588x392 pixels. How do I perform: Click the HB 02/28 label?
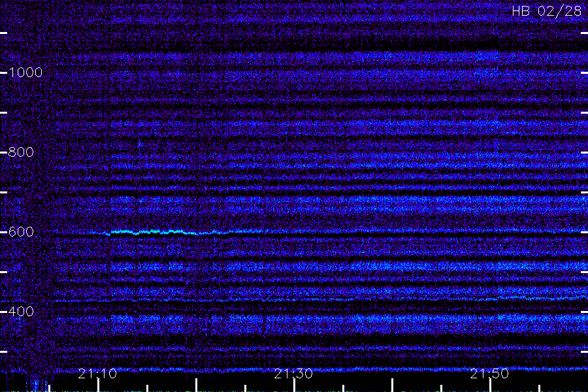(x=546, y=11)
